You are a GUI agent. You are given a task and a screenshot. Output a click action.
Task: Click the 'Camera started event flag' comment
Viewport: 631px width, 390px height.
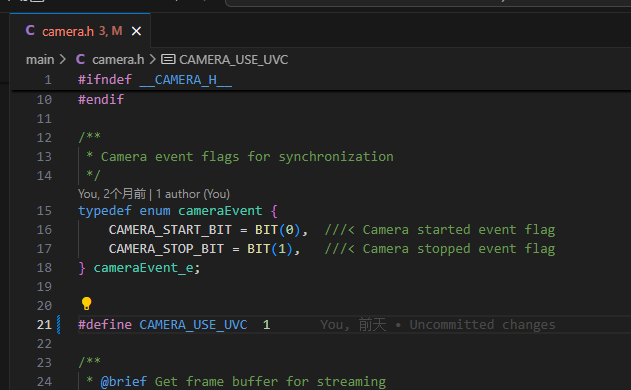pos(459,229)
